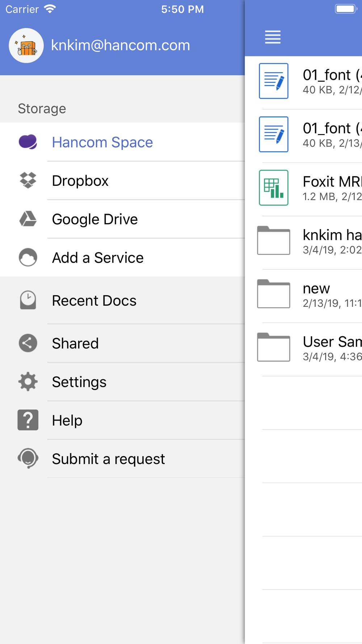Image resolution: width=362 pixels, height=644 pixels.
Task: Tap the 5:50 PM status bar clock
Action: (x=182, y=9)
